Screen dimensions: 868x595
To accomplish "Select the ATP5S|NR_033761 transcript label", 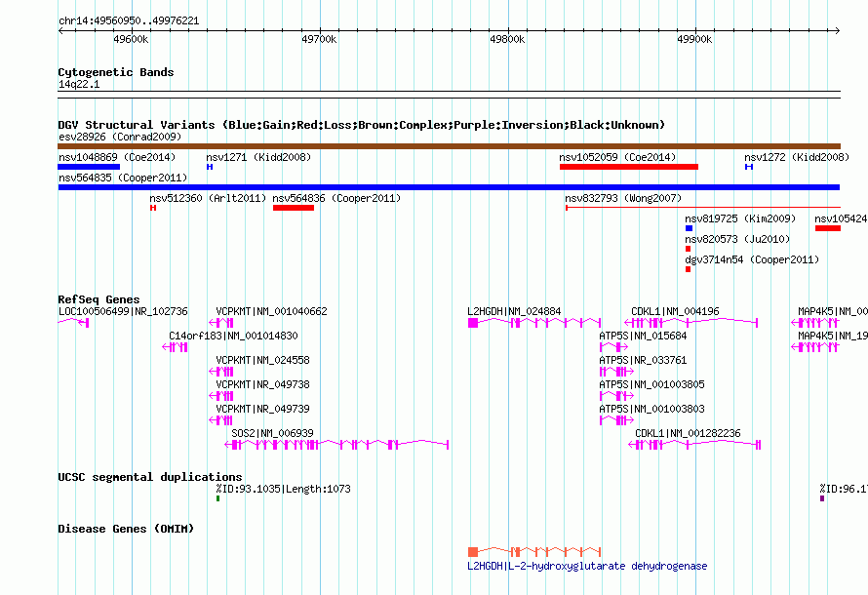I will pyautogui.click(x=643, y=360).
